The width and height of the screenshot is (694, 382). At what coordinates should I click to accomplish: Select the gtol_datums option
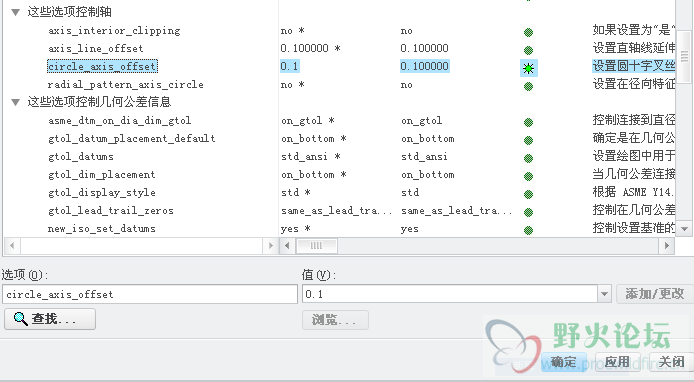tap(81, 157)
